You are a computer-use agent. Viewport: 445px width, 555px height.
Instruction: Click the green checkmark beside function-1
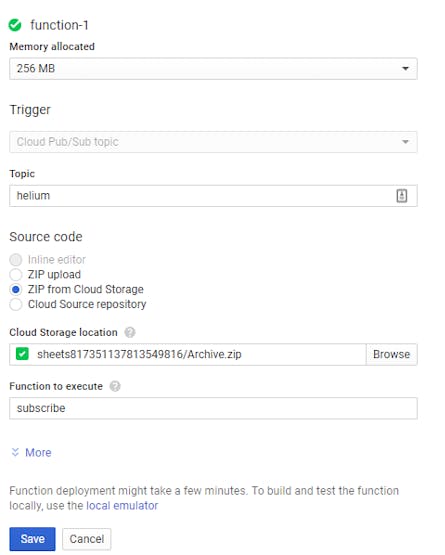[x=15, y=25]
